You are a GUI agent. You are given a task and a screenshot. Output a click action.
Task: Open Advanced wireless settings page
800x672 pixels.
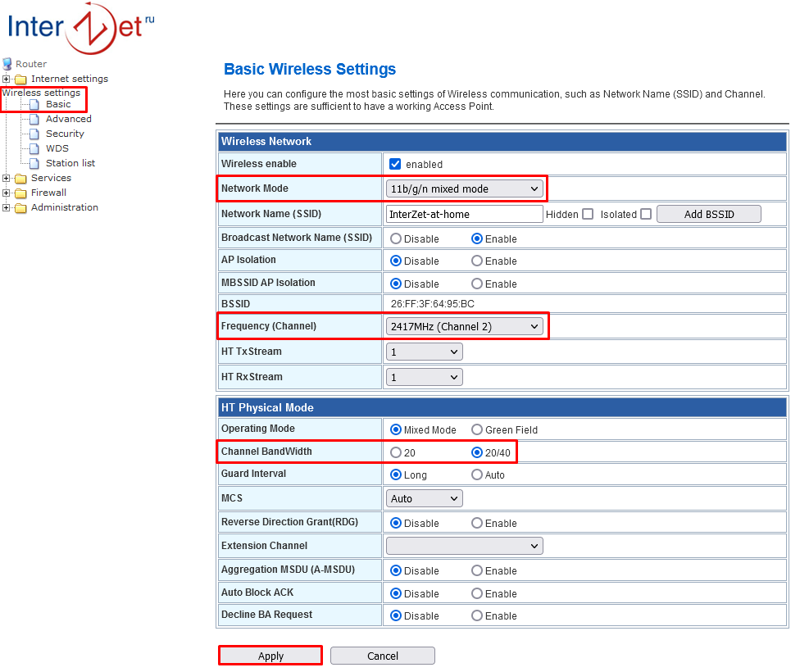[x=68, y=120]
